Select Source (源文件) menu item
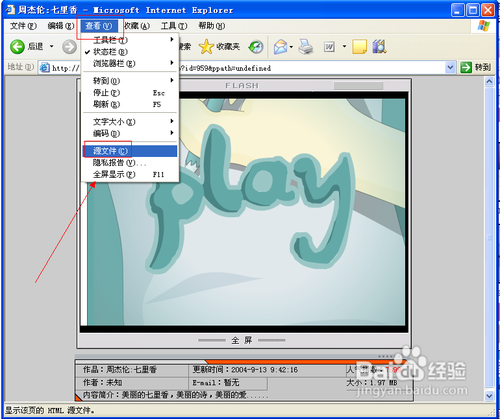 130,151
